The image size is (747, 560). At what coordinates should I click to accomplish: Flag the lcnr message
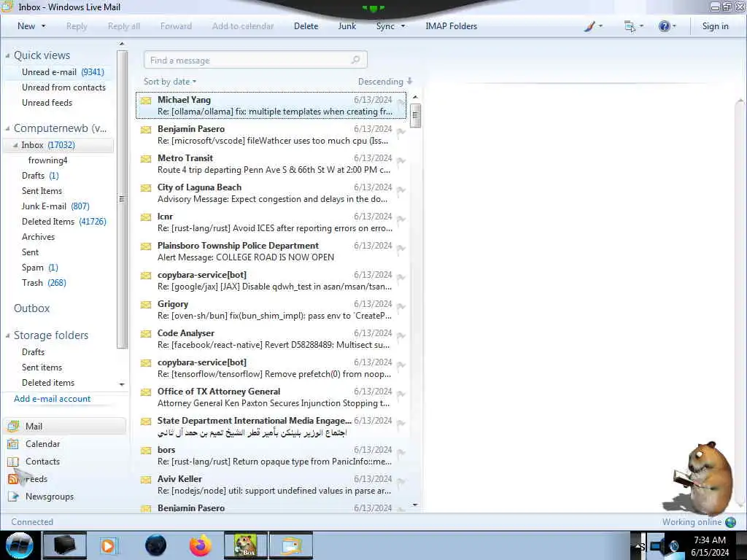click(x=401, y=219)
